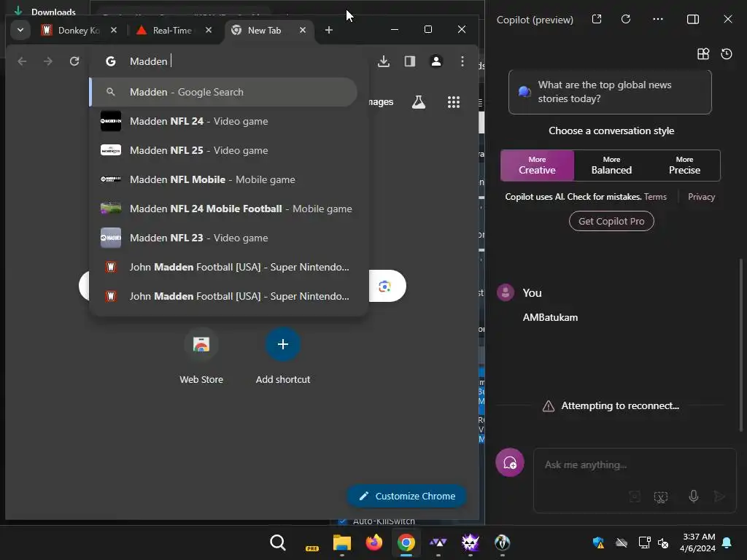The width and height of the screenshot is (747, 560).
Task: Open Firefox from taskbar
Action: pyautogui.click(x=374, y=542)
